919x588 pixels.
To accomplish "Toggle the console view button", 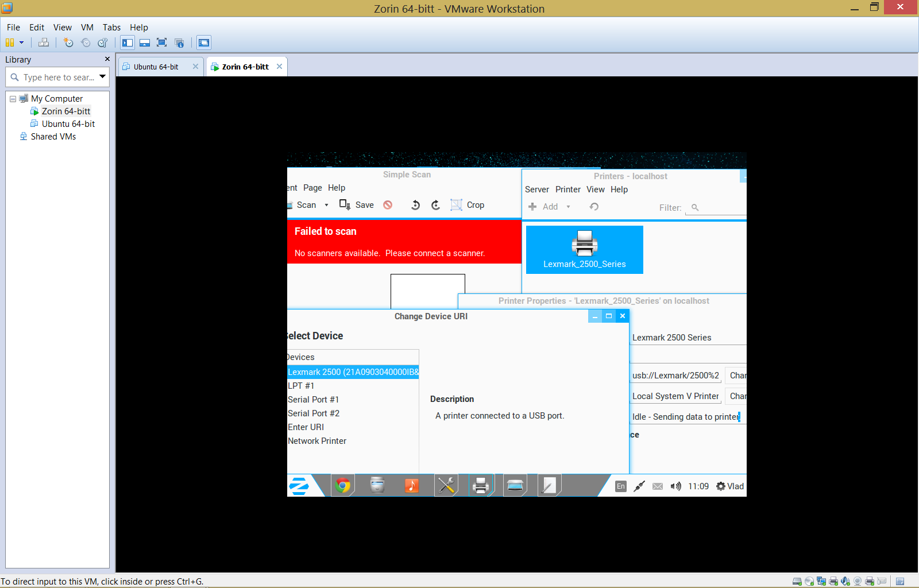I will [204, 42].
